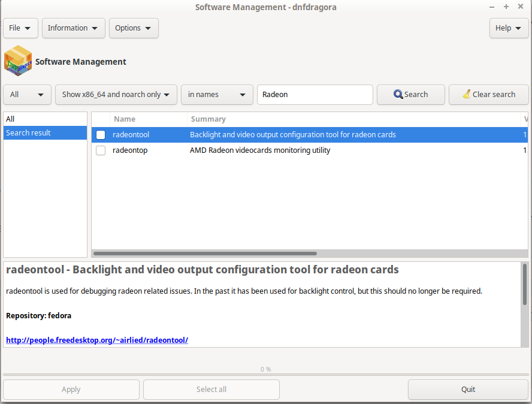Select 'All' in the group list
532x404 pixels.
pyautogui.click(x=45, y=119)
